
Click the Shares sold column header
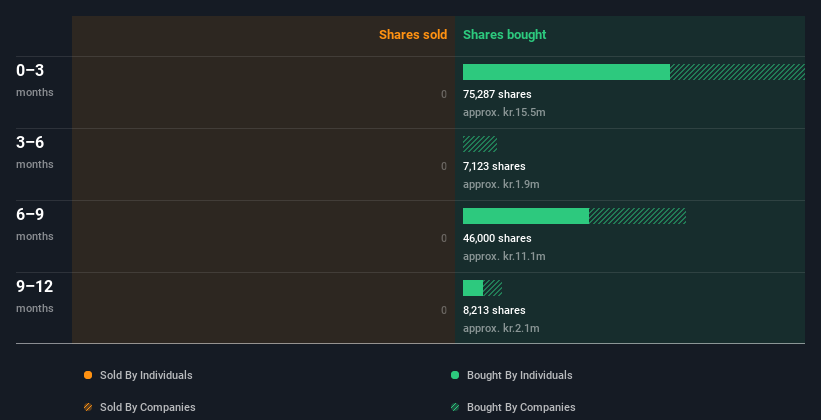[x=413, y=35]
